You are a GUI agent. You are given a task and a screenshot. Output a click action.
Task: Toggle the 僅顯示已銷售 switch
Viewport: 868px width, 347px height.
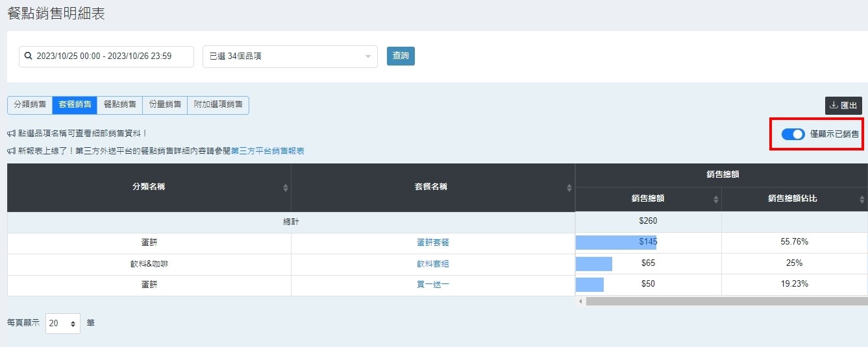pyautogui.click(x=793, y=134)
